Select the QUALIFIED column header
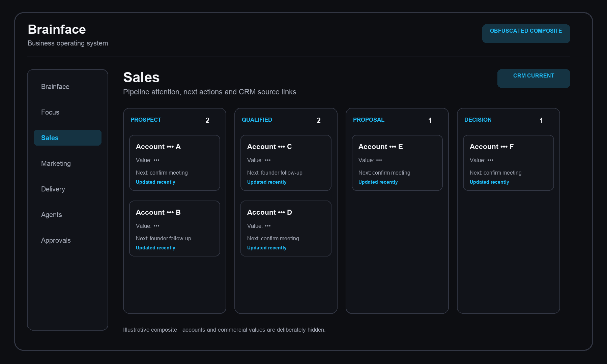The height and width of the screenshot is (364, 607). 257,120
